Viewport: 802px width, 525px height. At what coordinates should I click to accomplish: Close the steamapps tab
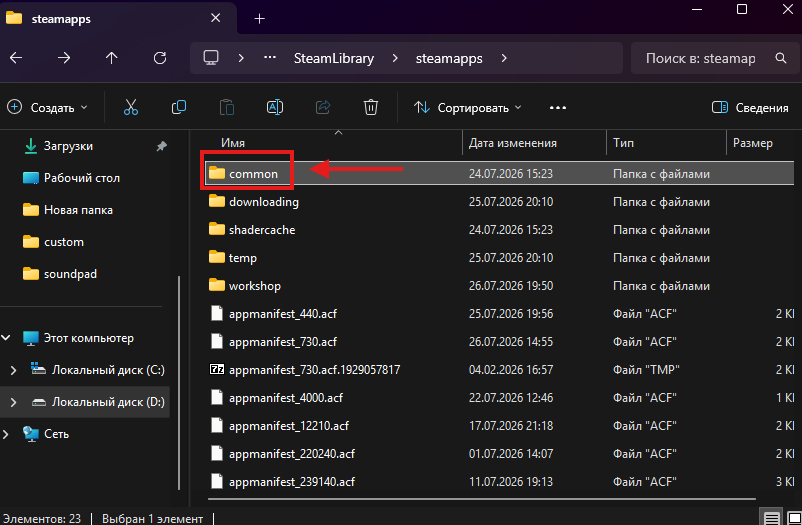tap(216, 18)
